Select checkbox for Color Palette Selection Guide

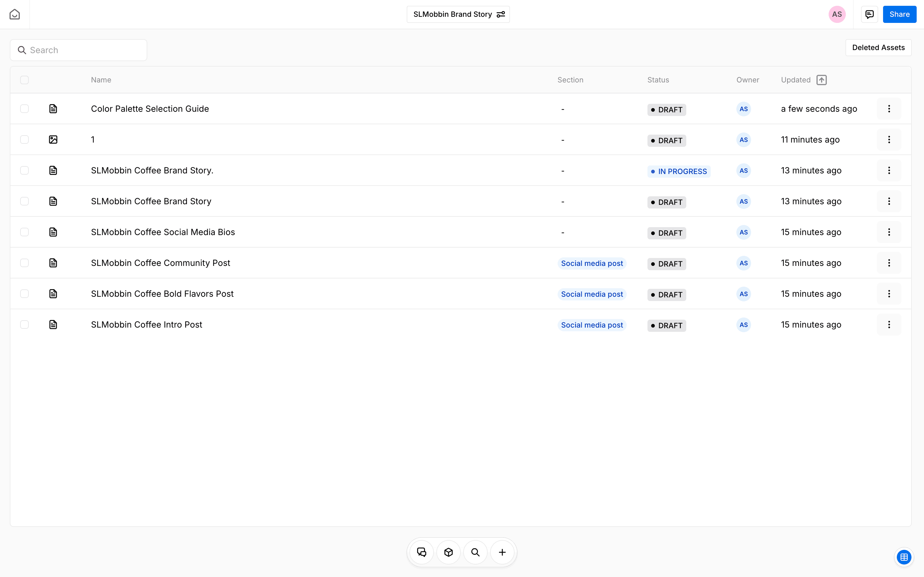(24, 109)
